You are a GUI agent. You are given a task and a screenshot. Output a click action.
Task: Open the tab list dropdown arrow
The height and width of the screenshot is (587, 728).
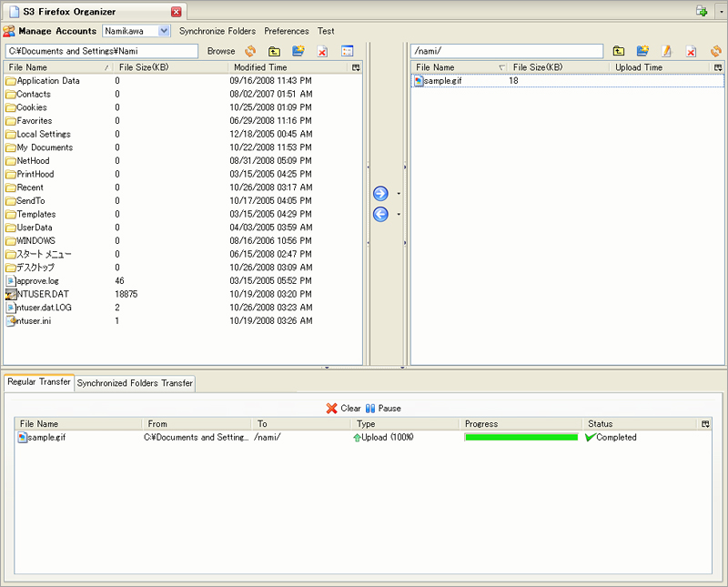(x=721, y=12)
